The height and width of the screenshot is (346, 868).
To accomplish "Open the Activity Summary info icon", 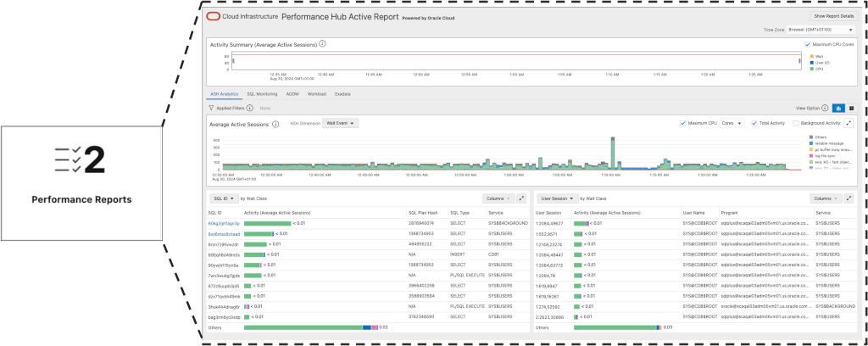I will pos(322,44).
